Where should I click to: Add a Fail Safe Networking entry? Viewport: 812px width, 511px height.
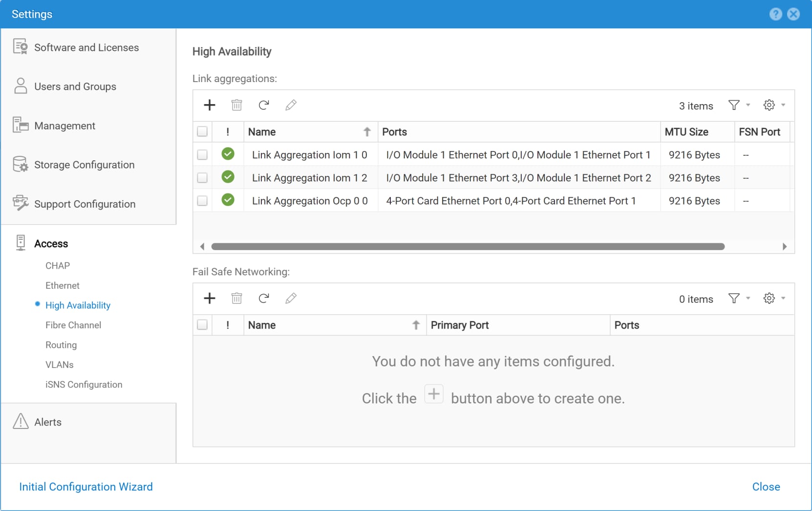click(x=210, y=298)
